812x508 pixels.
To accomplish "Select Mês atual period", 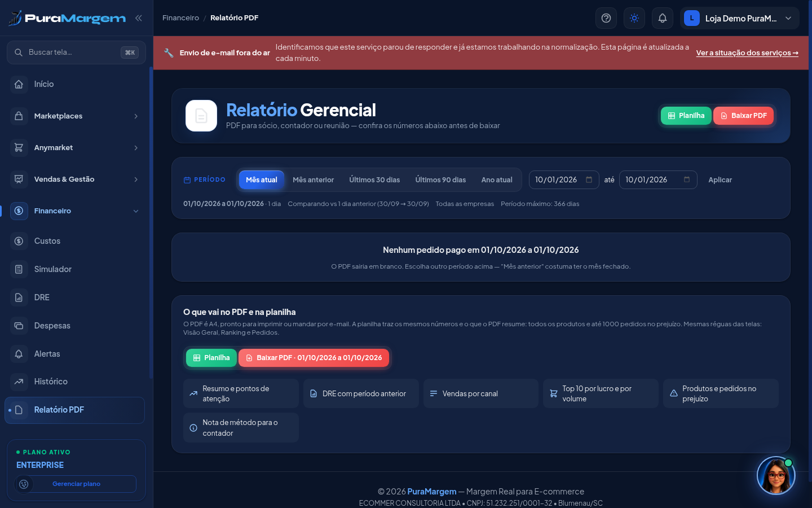I will (262, 180).
